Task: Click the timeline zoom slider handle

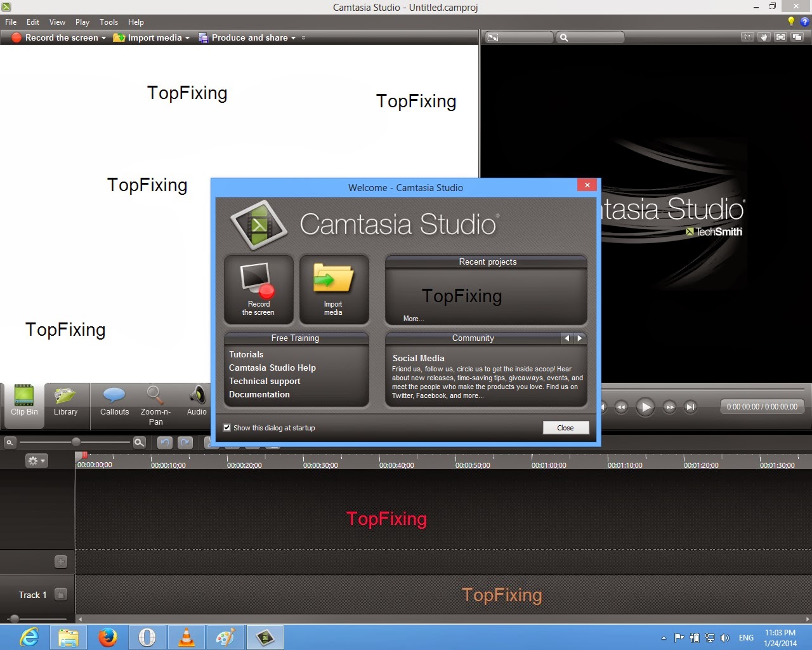Action: [76, 442]
